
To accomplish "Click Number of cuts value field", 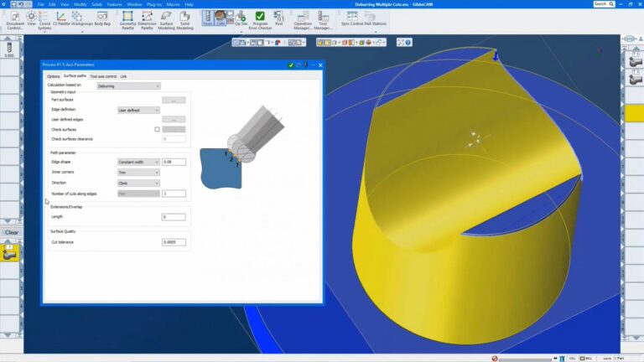I will [x=174, y=194].
